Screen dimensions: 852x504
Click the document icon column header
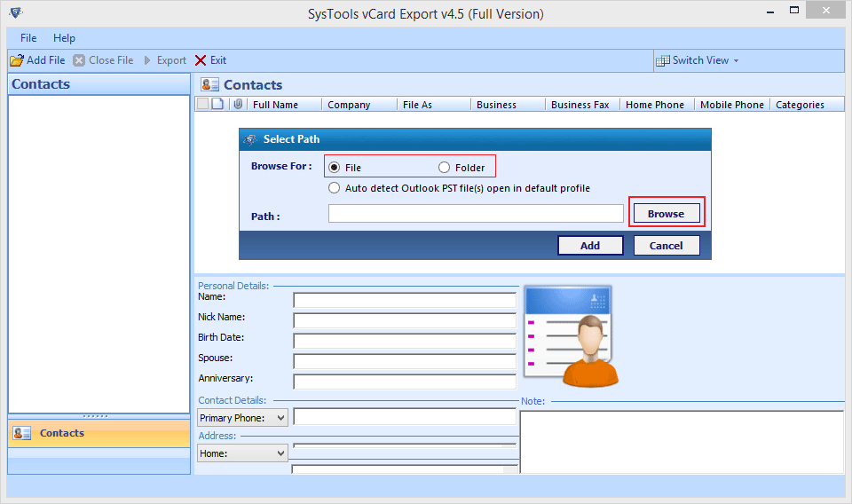pyautogui.click(x=217, y=104)
